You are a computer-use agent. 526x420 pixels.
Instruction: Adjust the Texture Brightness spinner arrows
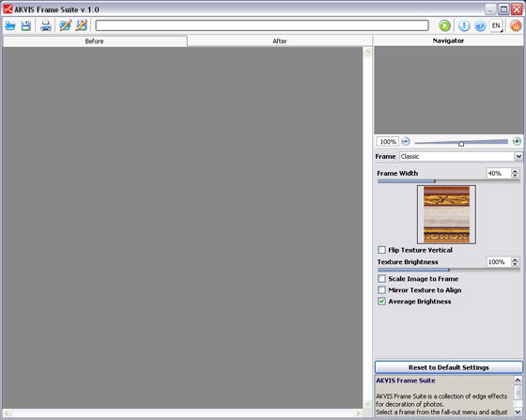pyautogui.click(x=515, y=261)
